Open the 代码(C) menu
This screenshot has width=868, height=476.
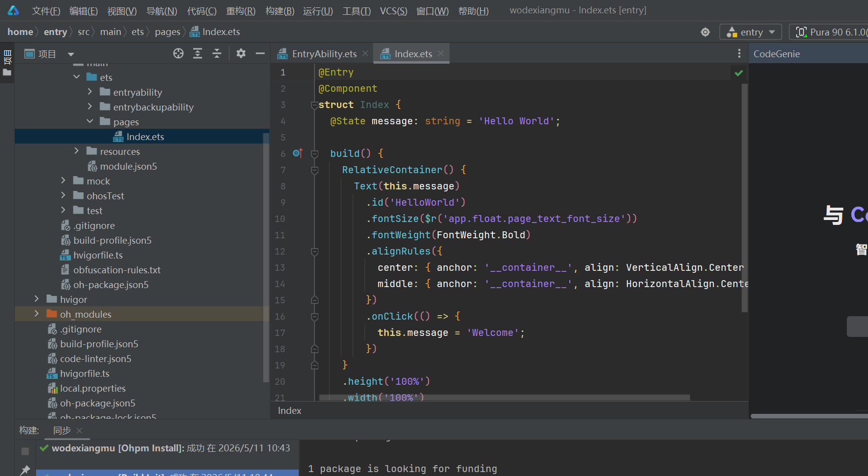[202, 11]
